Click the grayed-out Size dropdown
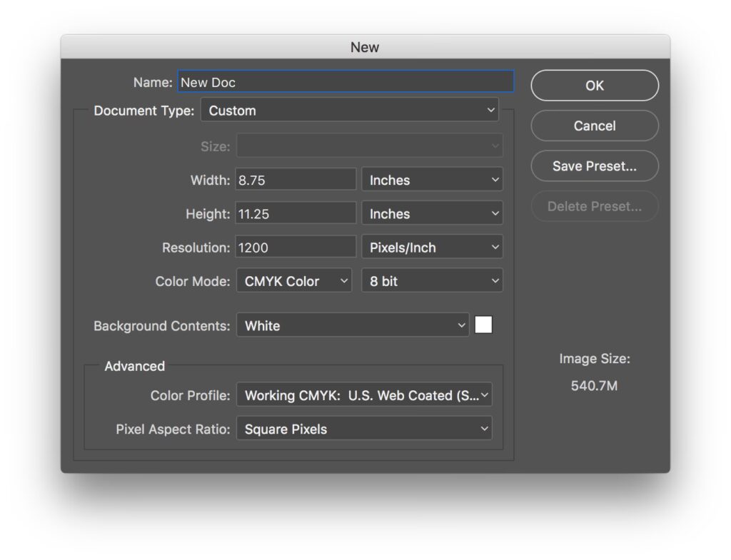Screen dimensions: 731x560 click(x=370, y=146)
